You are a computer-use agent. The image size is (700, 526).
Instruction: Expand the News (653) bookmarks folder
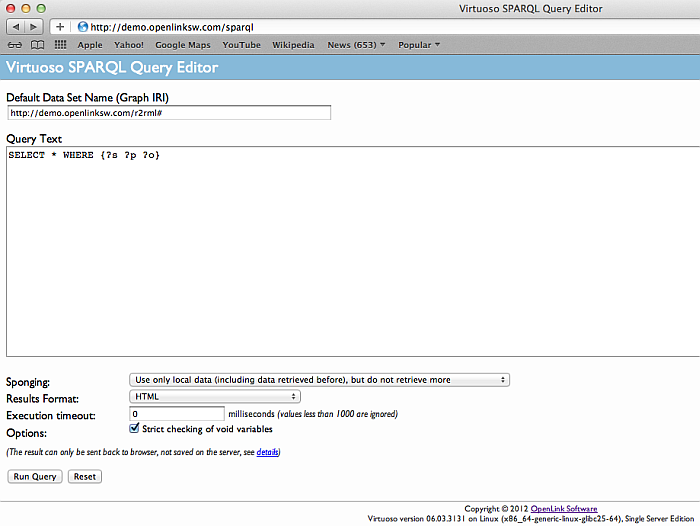click(x=356, y=45)
